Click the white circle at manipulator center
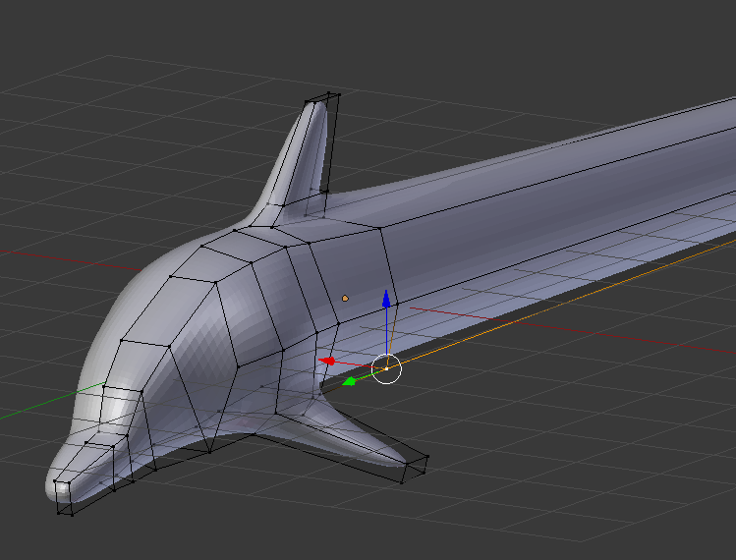736x560 pixels. click(x=387, y=369)
